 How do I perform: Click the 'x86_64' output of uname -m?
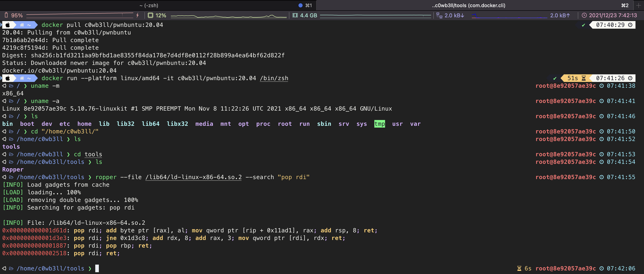coord(13,93)
